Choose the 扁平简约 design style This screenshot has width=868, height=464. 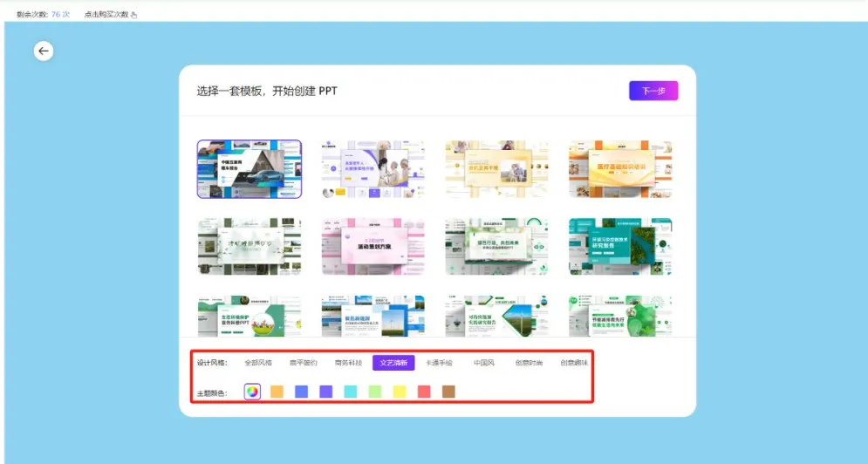[x=304, y=363]
